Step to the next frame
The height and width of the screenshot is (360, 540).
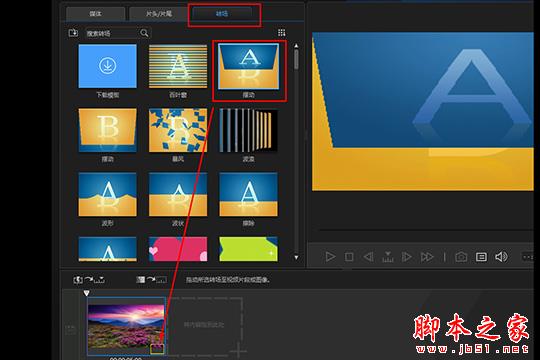407,257
